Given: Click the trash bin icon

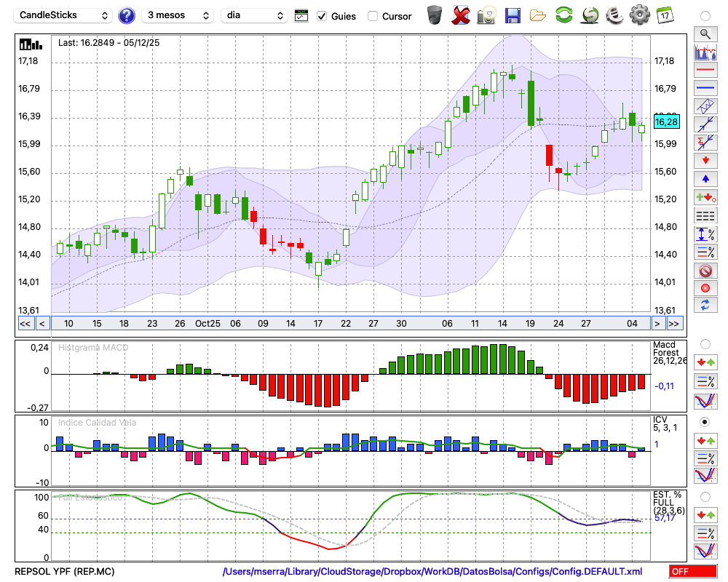Looking at the screenshot, I should 435,15.
